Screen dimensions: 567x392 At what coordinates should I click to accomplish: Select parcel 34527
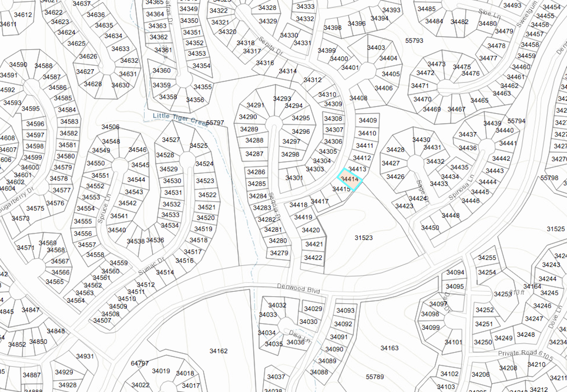click(171, 140)
